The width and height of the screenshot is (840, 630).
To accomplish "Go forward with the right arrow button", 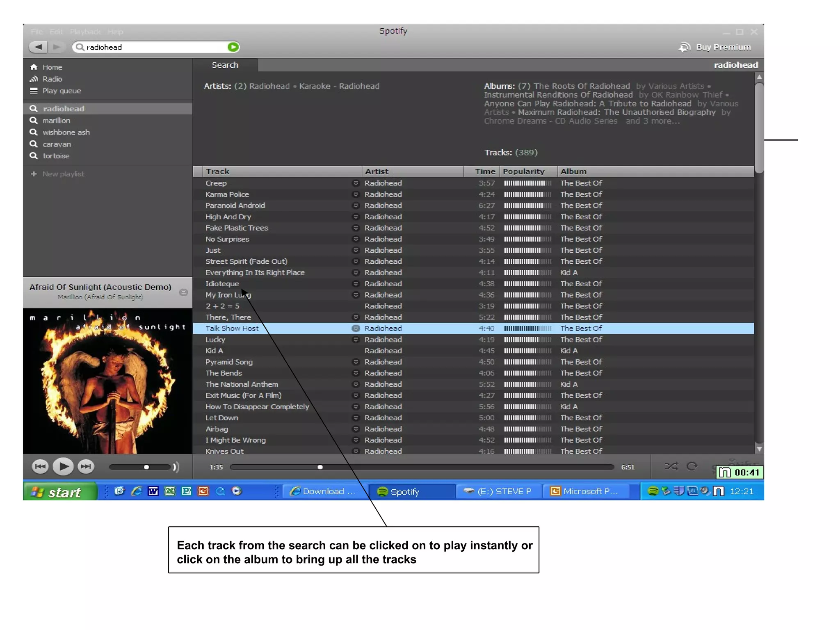I will tap(57, 47).
